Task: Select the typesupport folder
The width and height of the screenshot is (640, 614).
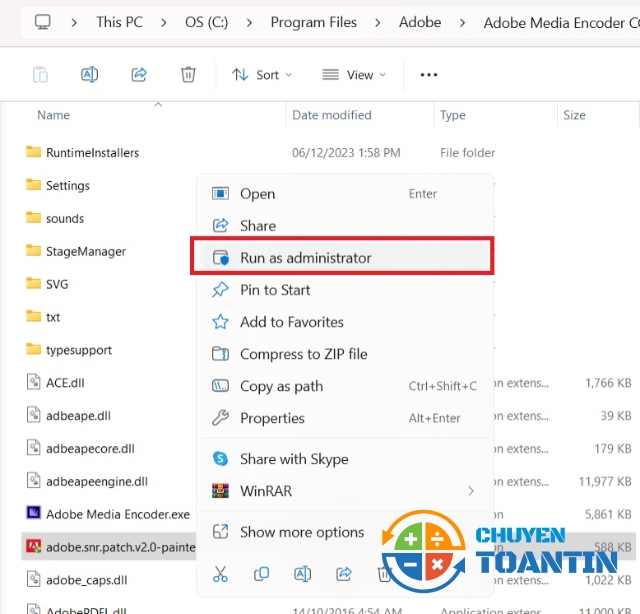Action: tap(79, 350)
